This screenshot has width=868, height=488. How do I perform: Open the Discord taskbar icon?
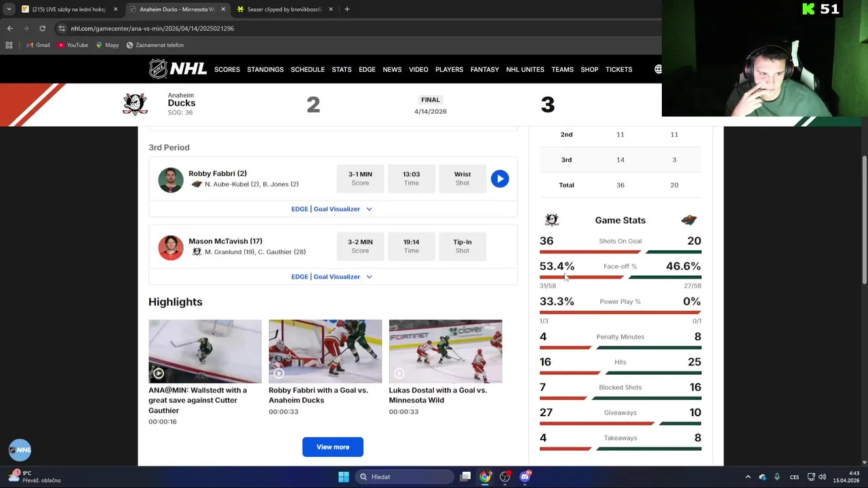pos(525,476)
